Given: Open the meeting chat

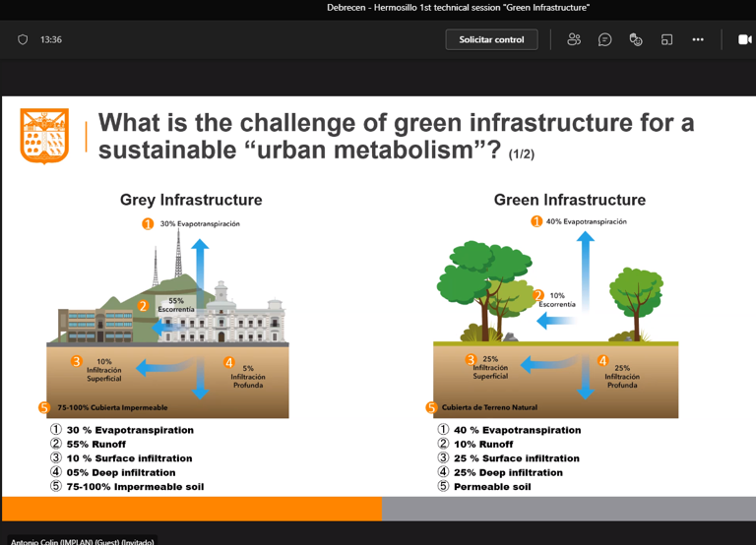Looking at the screenshot, I should pyautogui.click(x=605, y=39).
